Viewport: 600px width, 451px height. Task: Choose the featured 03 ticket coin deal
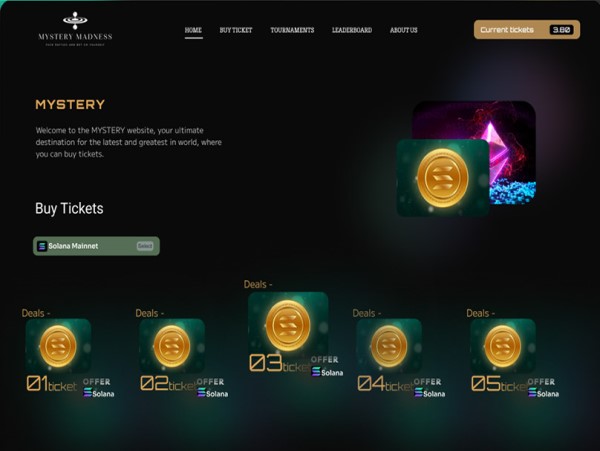[288, 325]
